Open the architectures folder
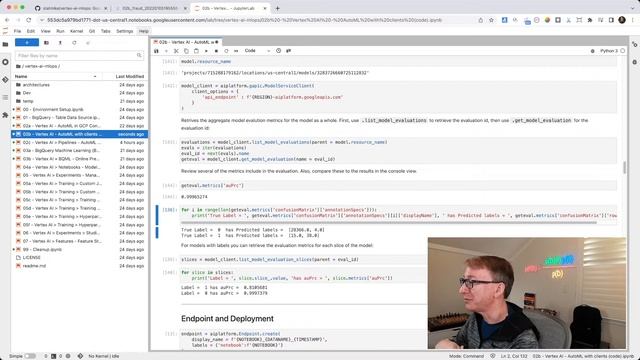 [x=36, y=85]
